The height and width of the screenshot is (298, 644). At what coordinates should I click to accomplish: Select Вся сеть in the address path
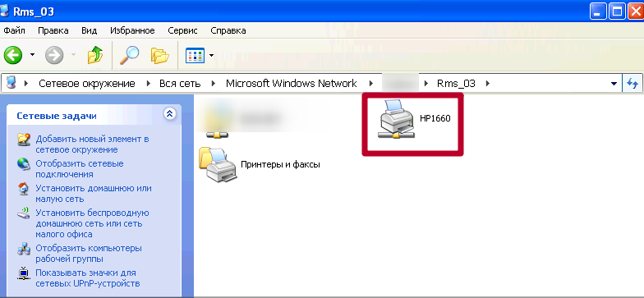tap(180, 84)
